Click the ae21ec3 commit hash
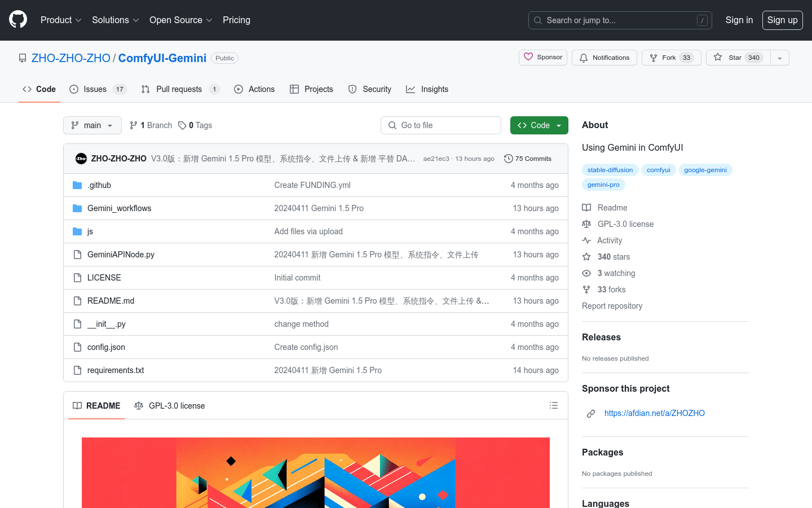The image size is (812, 508). pos(436,159)
